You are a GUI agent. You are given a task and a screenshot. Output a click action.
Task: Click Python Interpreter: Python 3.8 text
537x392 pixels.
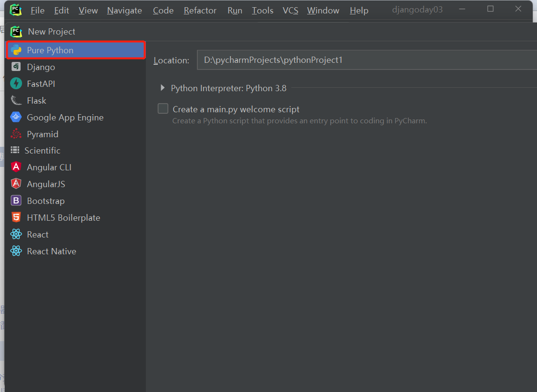(228, 88)
